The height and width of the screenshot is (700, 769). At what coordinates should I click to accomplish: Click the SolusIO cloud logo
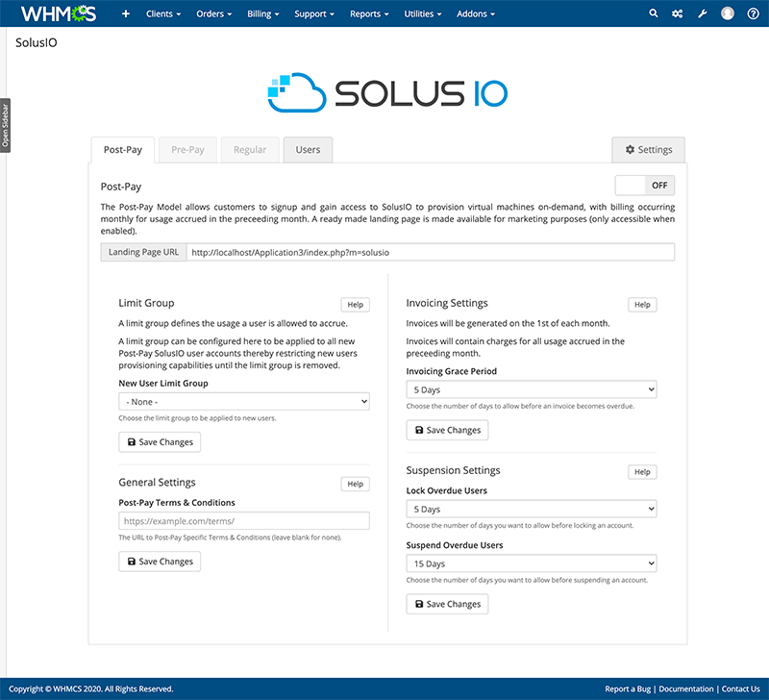click(x=386, y=92)
